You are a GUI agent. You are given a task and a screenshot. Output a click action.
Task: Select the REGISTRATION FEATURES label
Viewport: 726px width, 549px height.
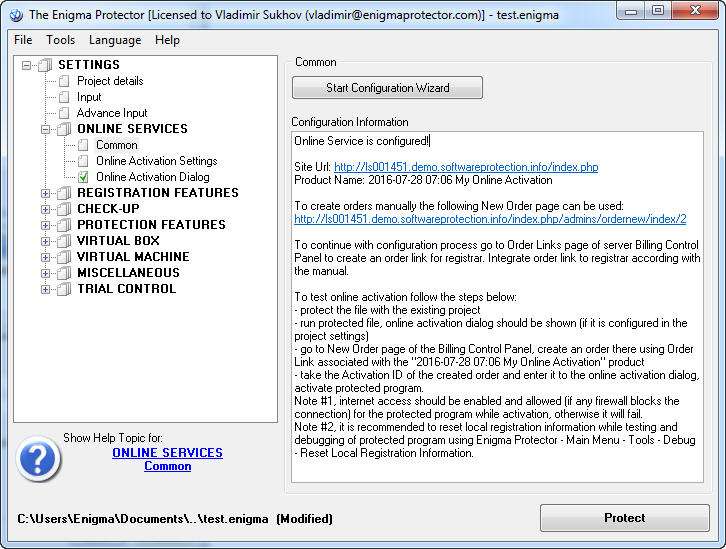pos(158,193)
